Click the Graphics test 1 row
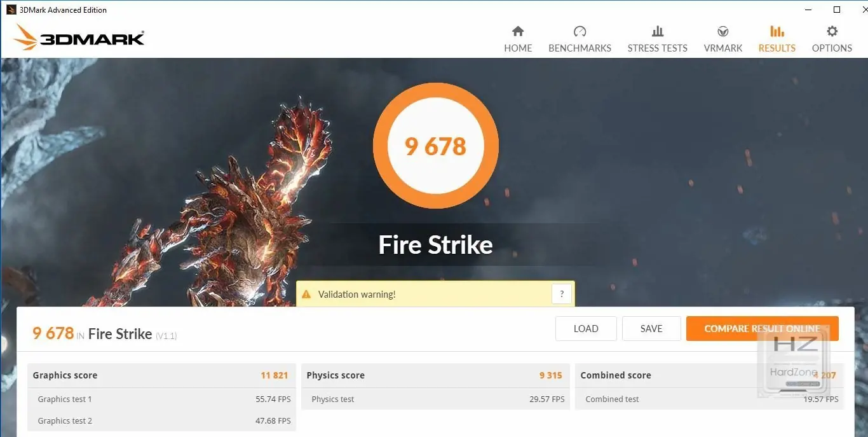Viewport: 868px width, 437px height. point(161,399)
